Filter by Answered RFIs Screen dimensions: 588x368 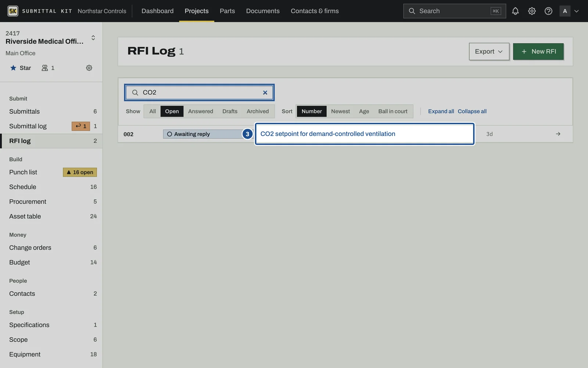point(201,111)
